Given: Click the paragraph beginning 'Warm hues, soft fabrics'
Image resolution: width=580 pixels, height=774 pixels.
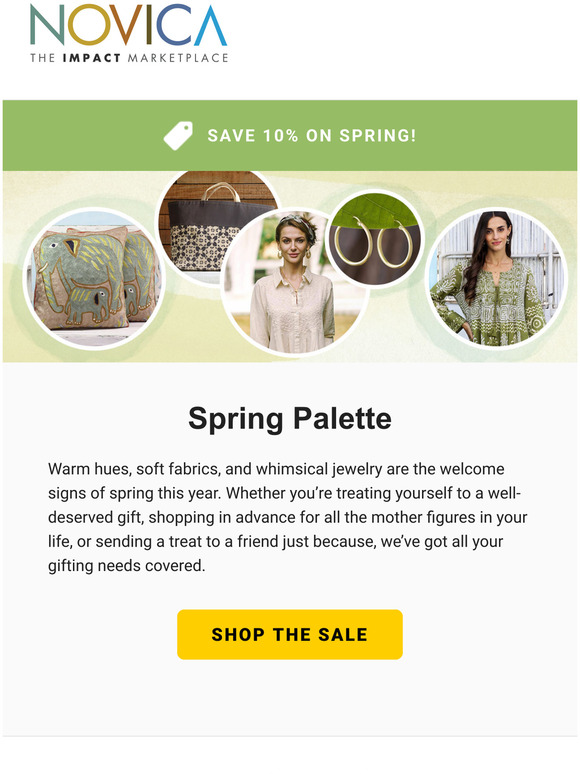Looking at the screenshot, I should (288, 517).
